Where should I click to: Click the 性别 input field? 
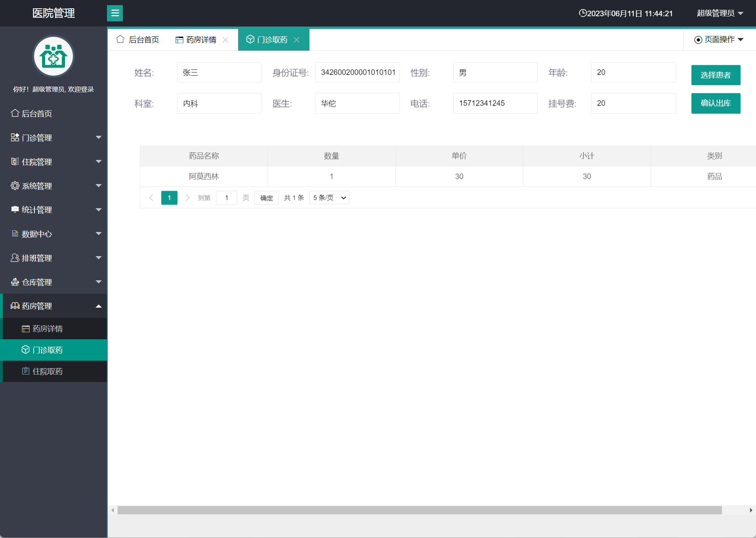pos(495,72)
